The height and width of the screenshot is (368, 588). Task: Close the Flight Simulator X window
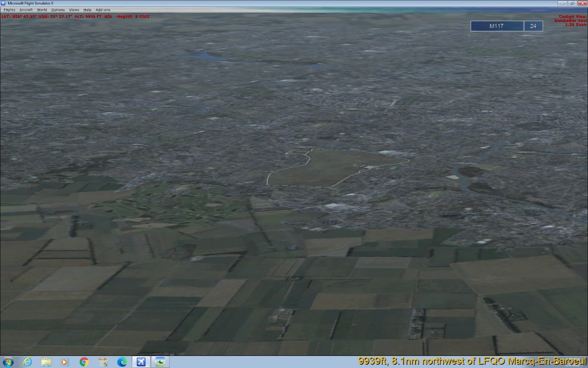pos(582,3)
